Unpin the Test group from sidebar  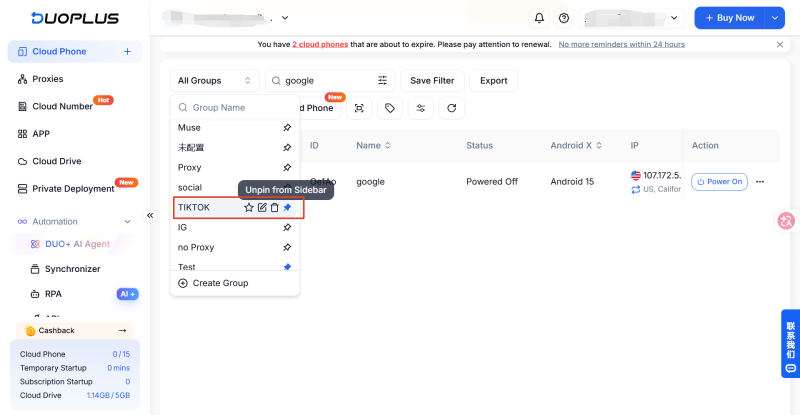point(287,266)
